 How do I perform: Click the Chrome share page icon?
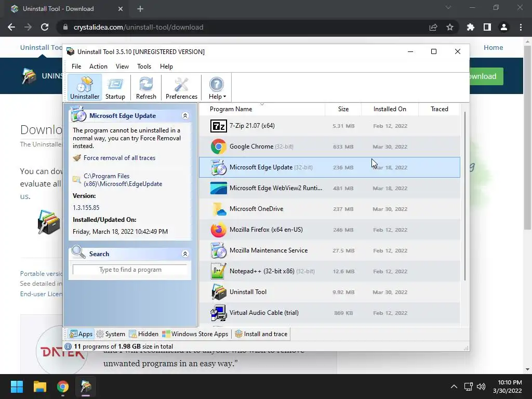[433, 27]
